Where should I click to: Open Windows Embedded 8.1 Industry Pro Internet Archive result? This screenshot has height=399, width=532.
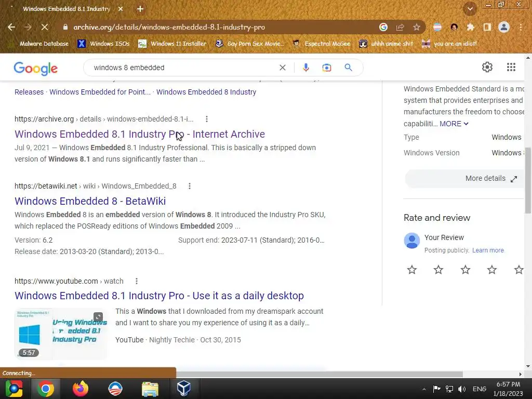tap(140, 134)
